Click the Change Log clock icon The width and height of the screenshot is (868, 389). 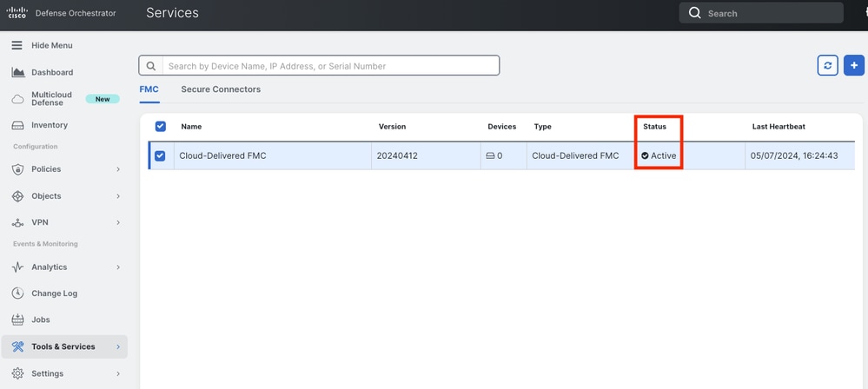[17, 293]
